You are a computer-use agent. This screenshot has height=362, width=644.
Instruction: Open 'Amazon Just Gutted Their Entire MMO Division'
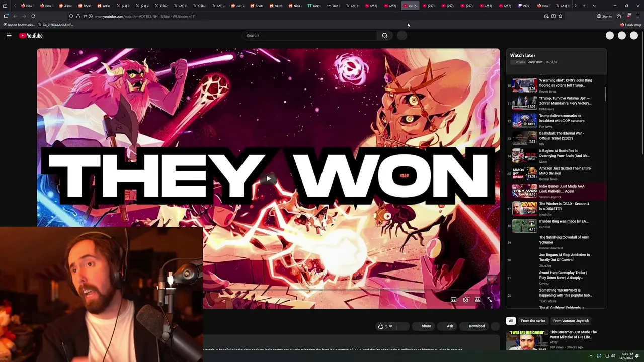[x=556, y=173]
